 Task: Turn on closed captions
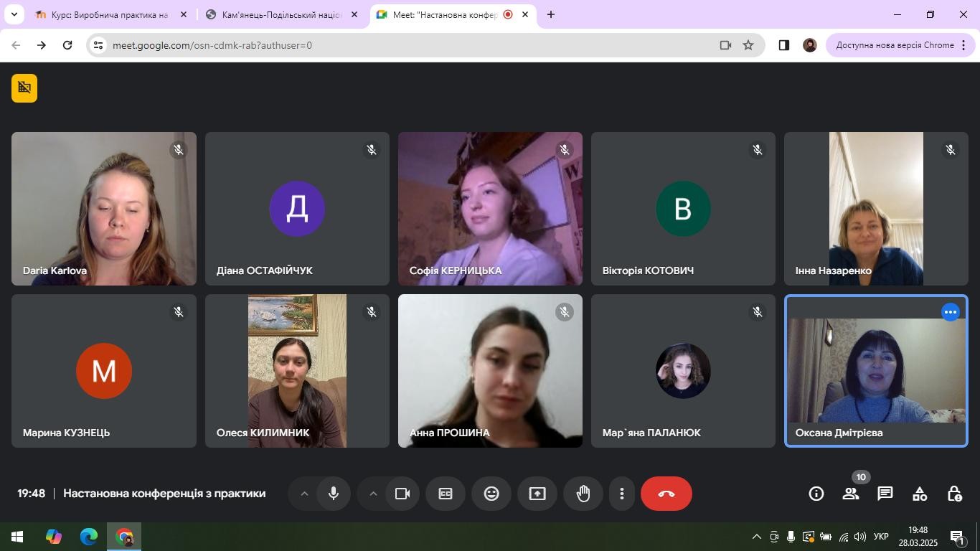446,494
